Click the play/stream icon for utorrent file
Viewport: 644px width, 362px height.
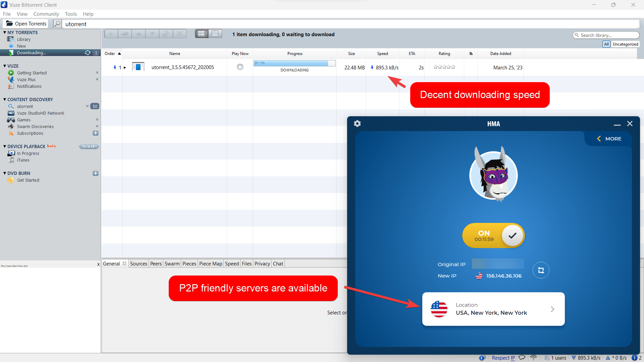pos(240,67)
